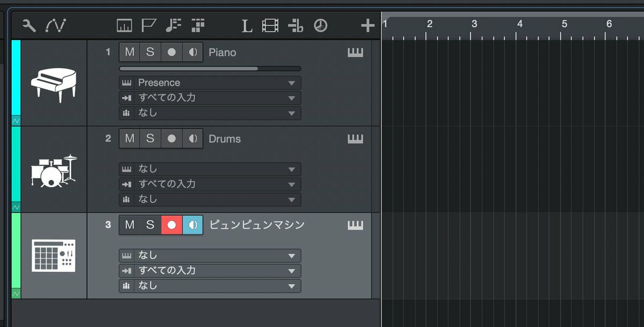Toggle monitor on ピュンピュンマシン track
This screenshot has height=327, width=644.
(x=193, y=225)
